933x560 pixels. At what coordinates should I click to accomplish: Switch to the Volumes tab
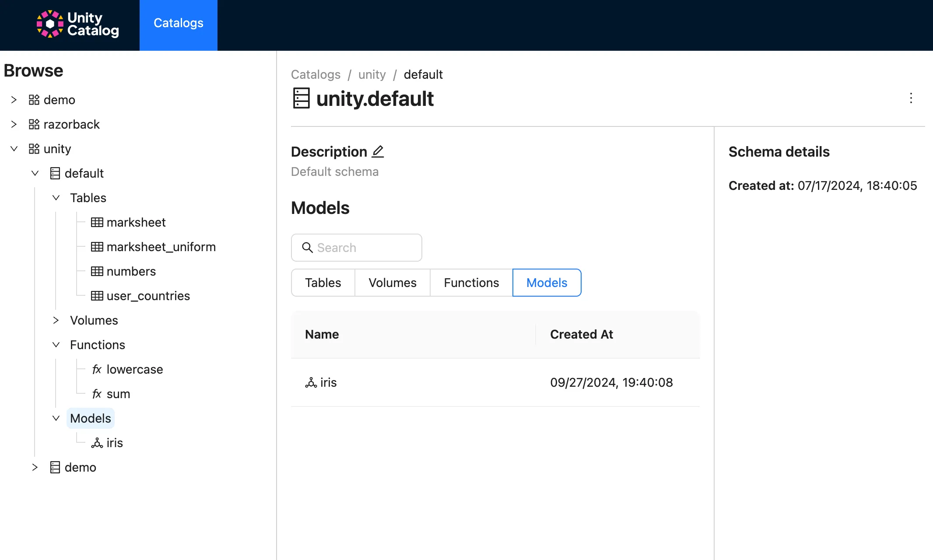[x=392, y=283]
